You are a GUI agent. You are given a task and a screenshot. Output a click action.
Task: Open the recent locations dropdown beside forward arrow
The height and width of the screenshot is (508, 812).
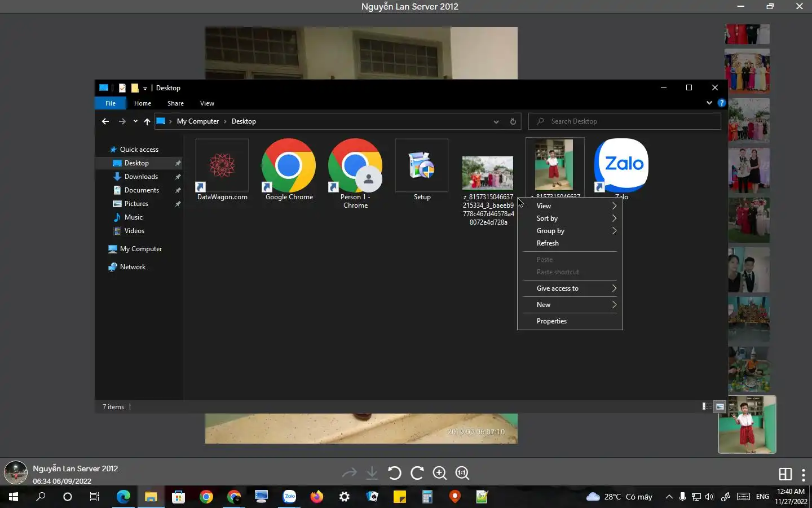click(x=135, y=121)
